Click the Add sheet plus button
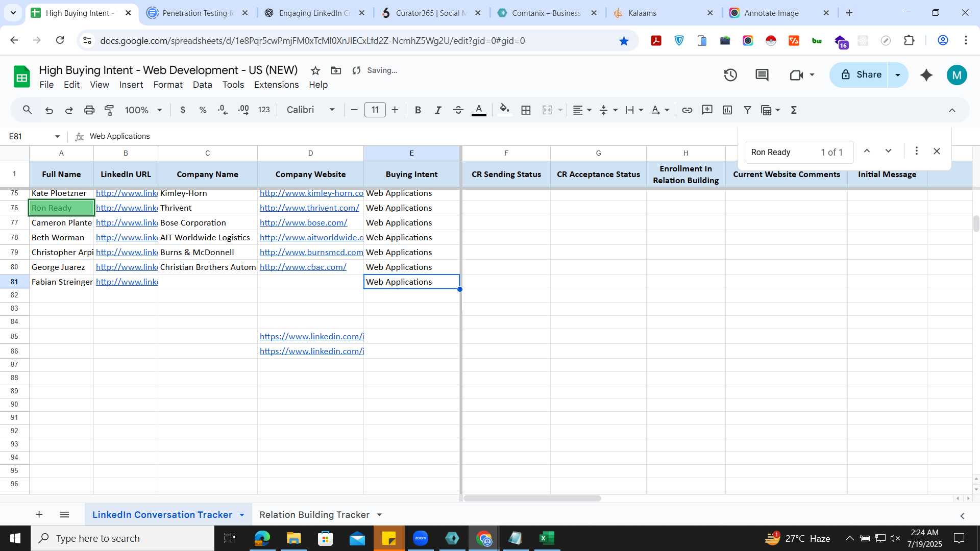The width and height of the screenshot is (980, 551). pyautogui.click(x=39, y=515)
